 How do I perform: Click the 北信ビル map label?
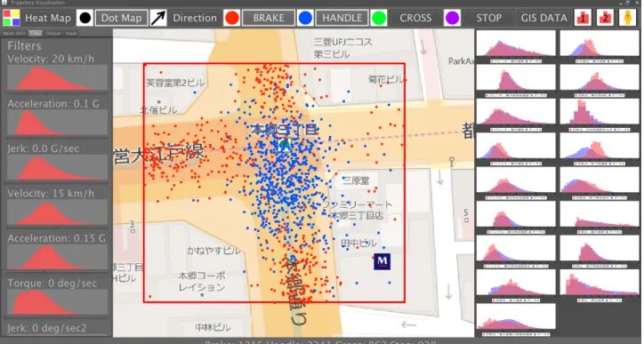click(x=158, y=110)
